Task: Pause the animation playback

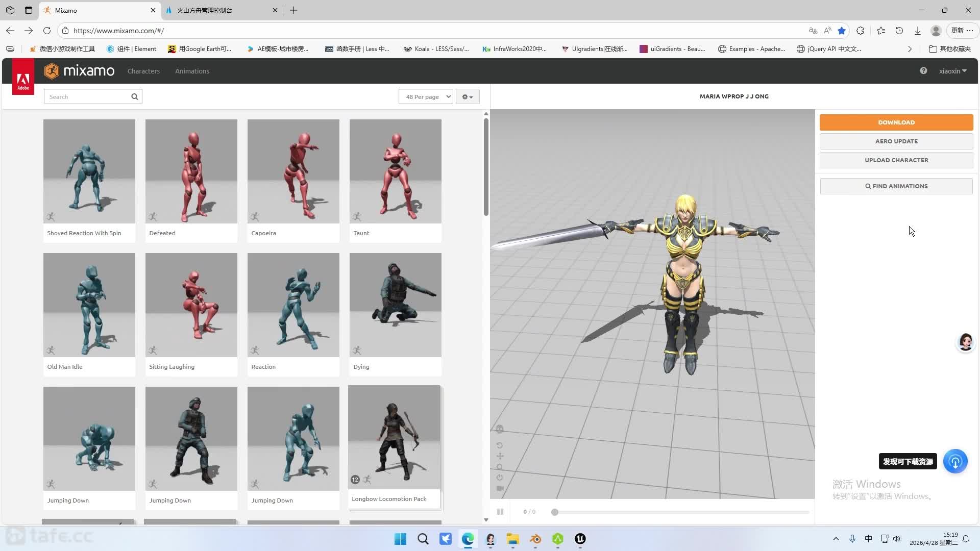Action: [x=500, y=512]
